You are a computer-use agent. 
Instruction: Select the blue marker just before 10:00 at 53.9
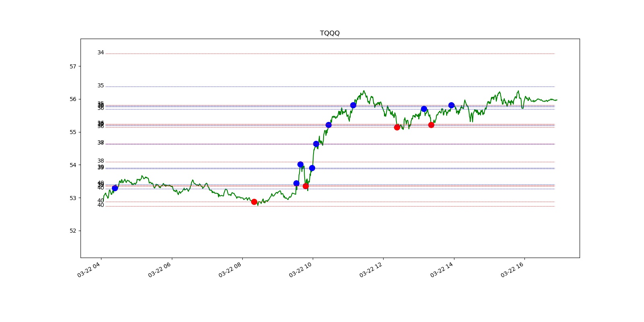click(312, 168)
